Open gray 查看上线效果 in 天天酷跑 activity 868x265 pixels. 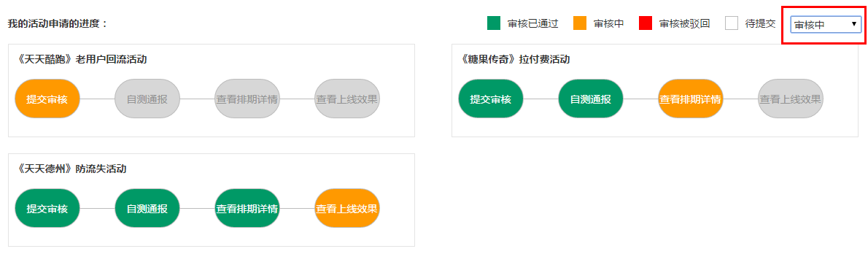347,99
